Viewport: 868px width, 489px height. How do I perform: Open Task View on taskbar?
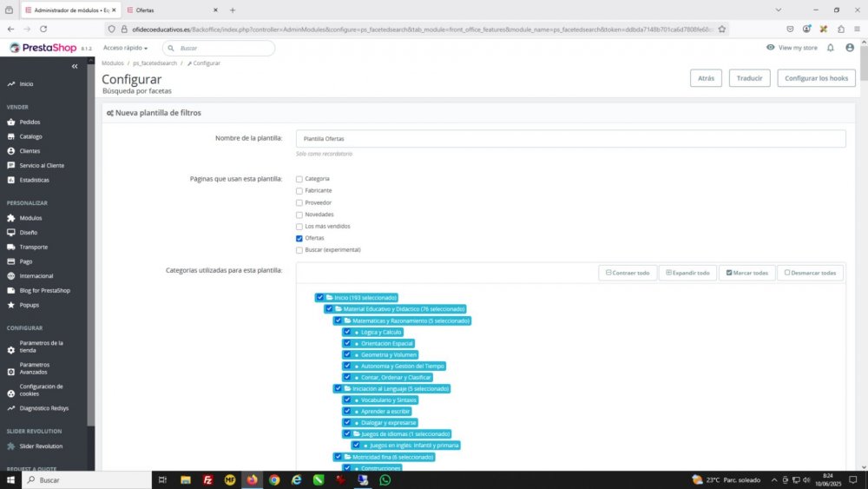(x=162, y=480)
